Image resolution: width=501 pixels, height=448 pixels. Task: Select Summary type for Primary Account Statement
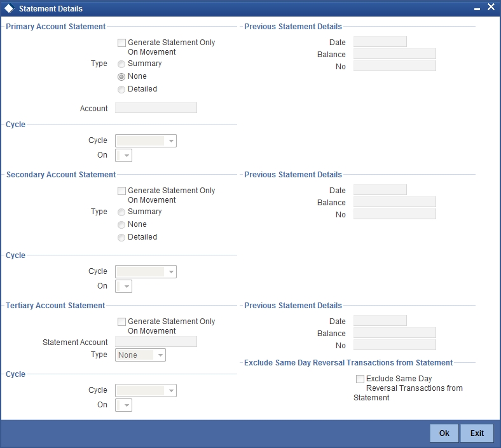(121, 64)
